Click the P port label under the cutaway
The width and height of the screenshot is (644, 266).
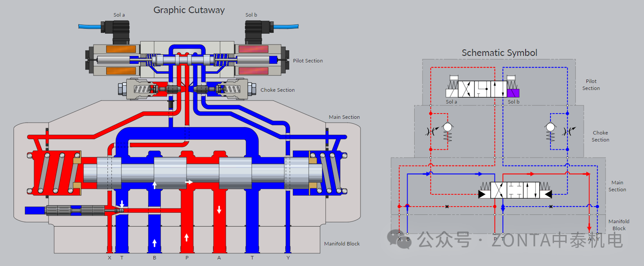[187, 258]
